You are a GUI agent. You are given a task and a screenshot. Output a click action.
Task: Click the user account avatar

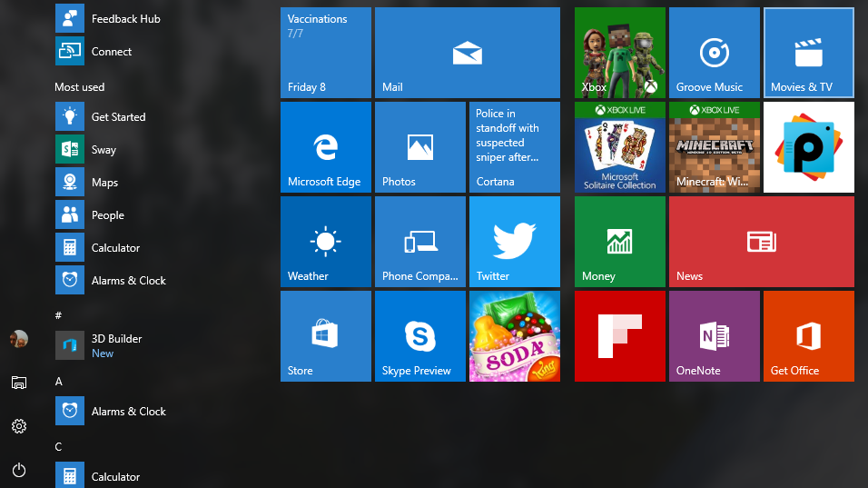(19, 339)
